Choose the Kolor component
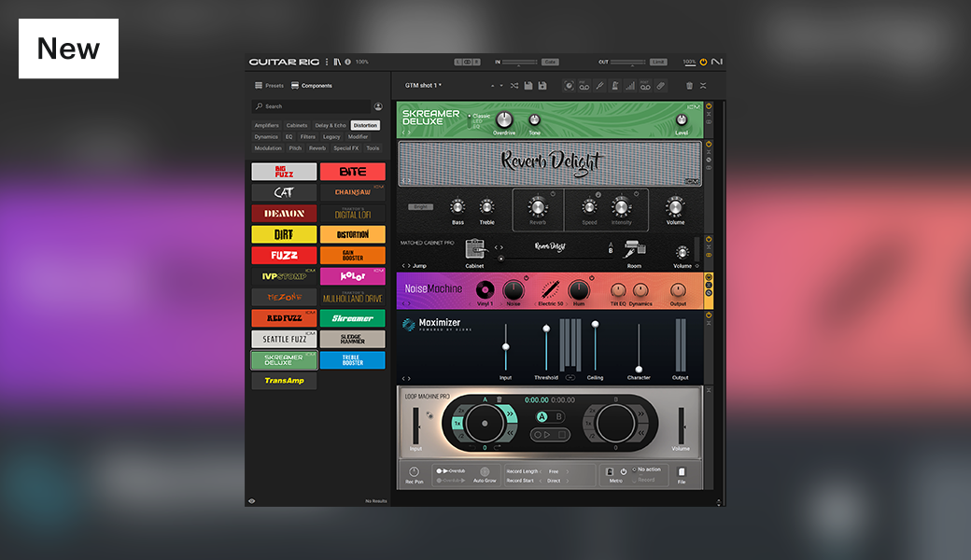The height and width of the screenshot is (560, 971). (352, 276)
